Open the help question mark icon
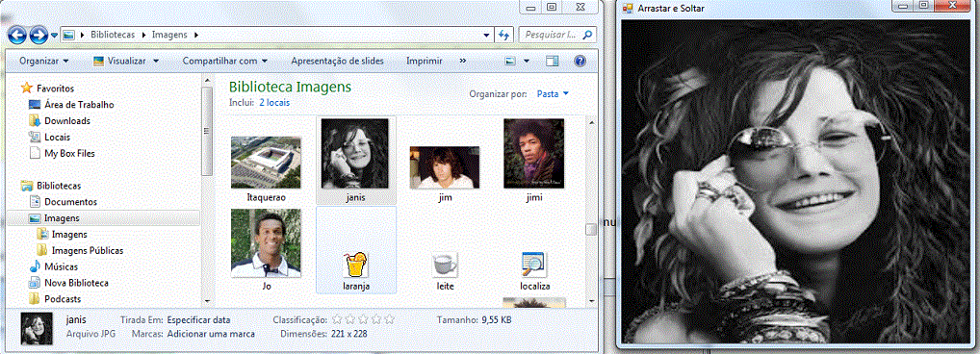The height and width of the screenshot is (354, 980). 580,62
